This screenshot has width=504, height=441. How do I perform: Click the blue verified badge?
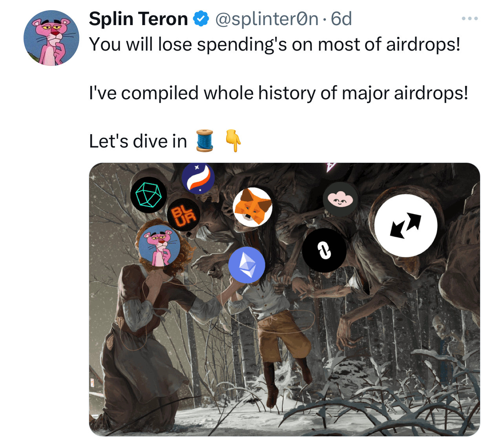click(201, 19)
